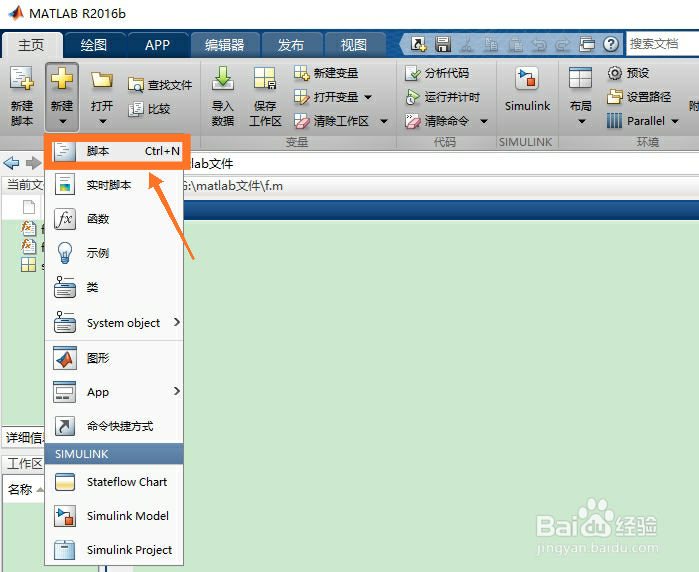
Task: Switch to the APP tab
Action: click(x=157, y=45)
